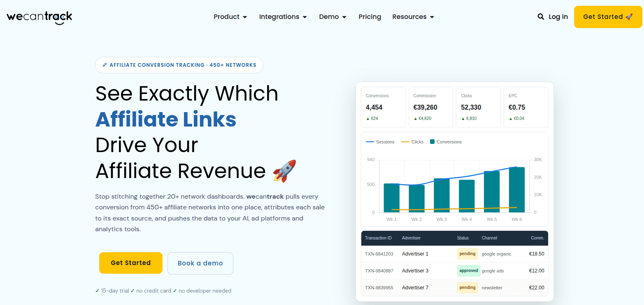Viewport: 644px width, 305px height.
Task: Click the Advertiser 3 cell
Action: [x=415, y=271]
